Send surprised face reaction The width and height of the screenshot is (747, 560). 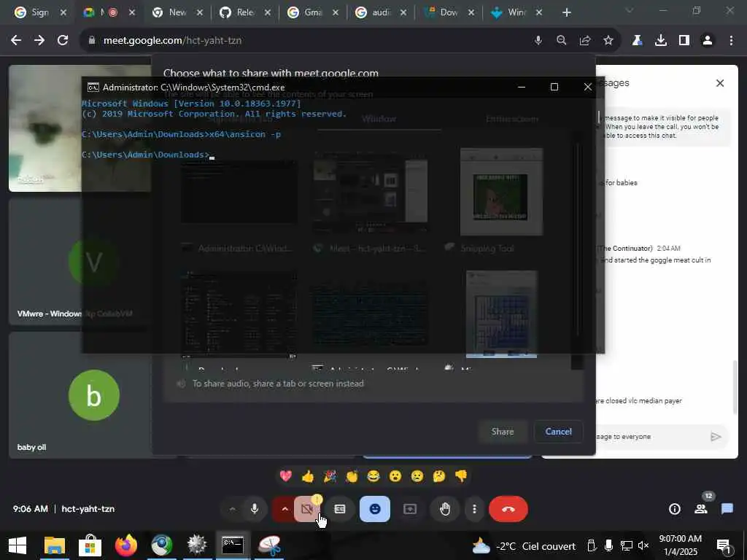click(395, 475)
